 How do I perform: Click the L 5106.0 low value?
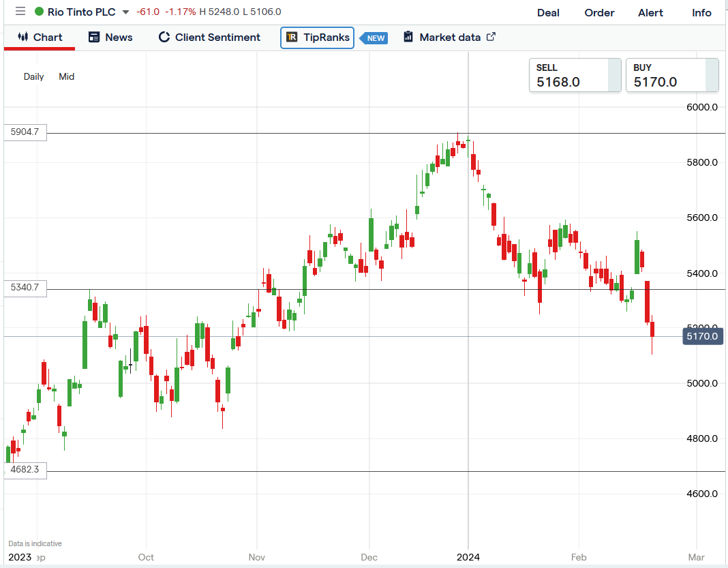[x=262, y=12]
